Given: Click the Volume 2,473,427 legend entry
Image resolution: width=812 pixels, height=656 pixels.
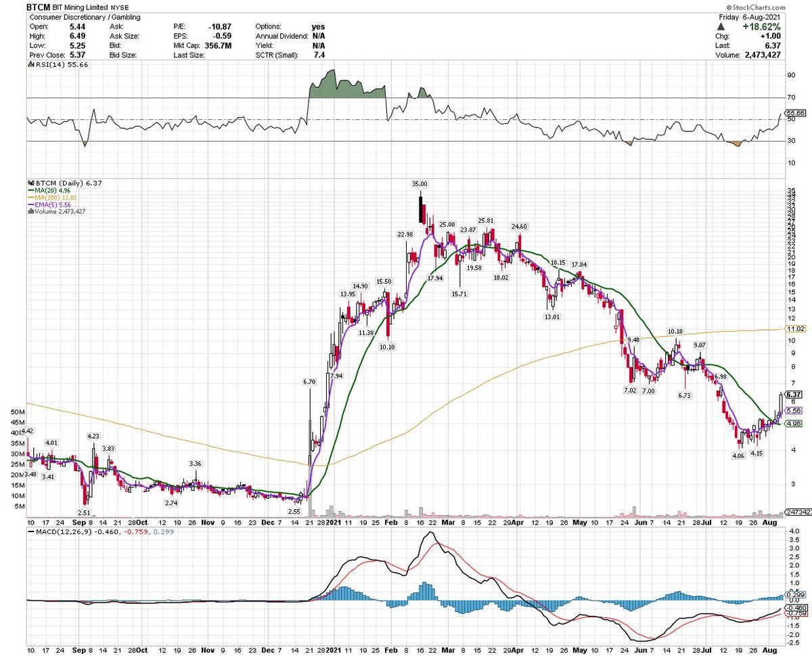Looking at the screenshot, I should (57, 212).
